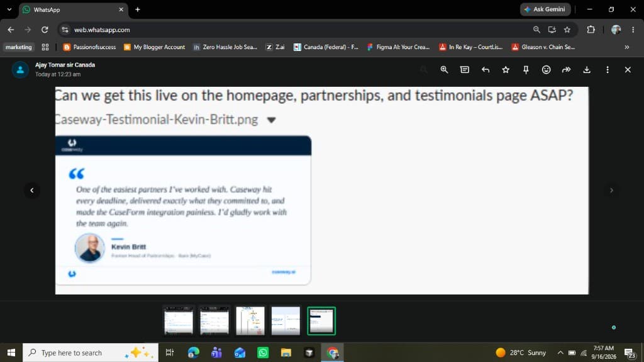Select the WhatsApp browser tab
The width and height of the screenshot is (644, 362).
73,9
